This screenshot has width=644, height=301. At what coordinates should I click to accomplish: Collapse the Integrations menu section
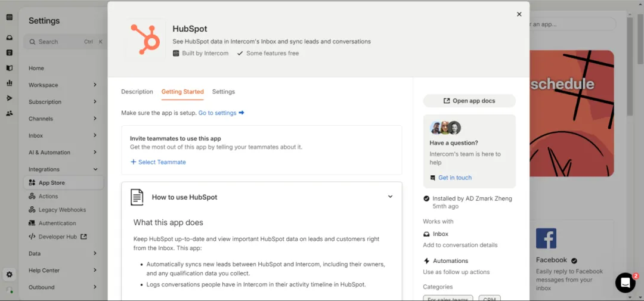point(63,169)
